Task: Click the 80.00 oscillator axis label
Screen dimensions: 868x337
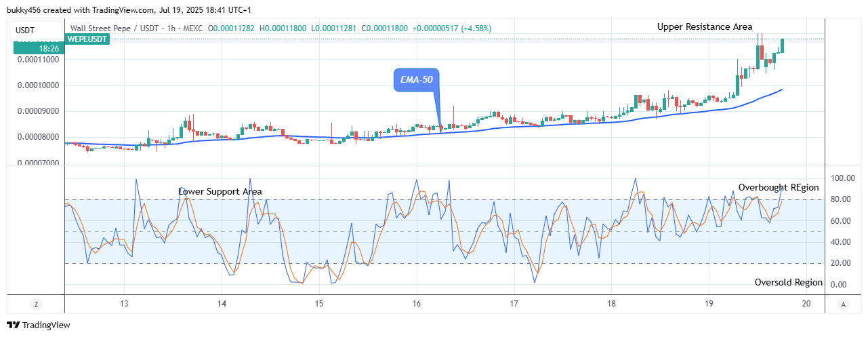Action: coord(842,199)
